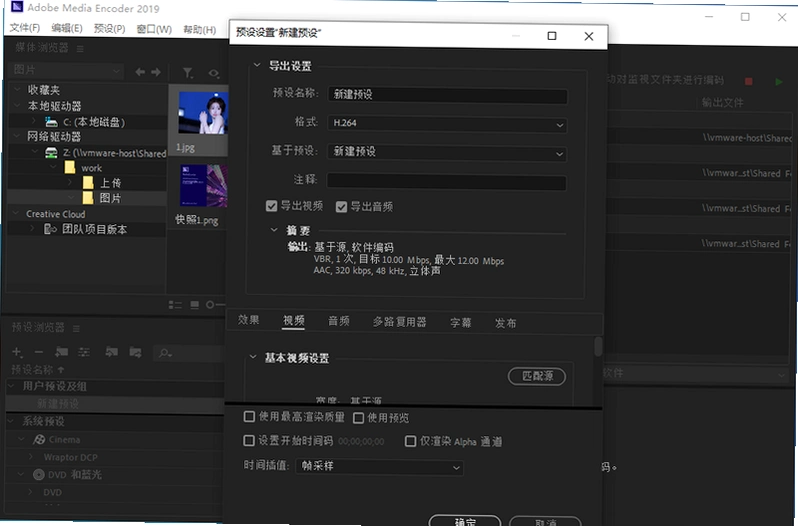Viewport: 798px width, 526px height.
Task: Click the 匹配源 button
Action: 537,376
